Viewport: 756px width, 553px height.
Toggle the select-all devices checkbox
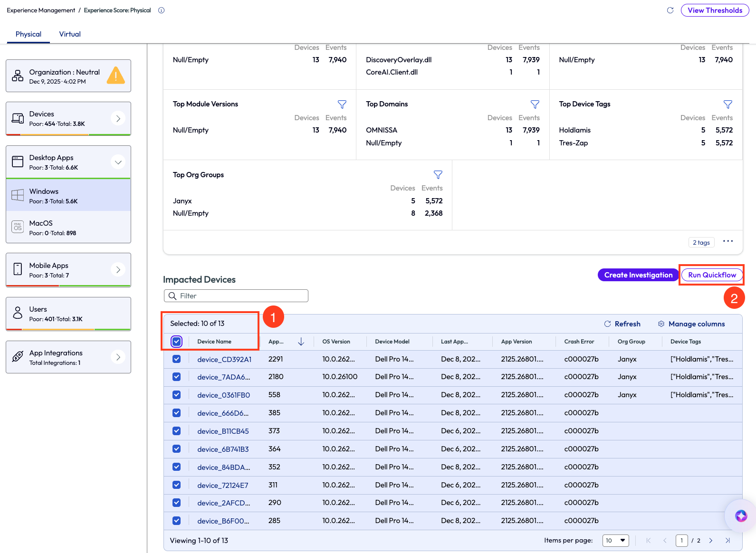(x=176, y=342)
